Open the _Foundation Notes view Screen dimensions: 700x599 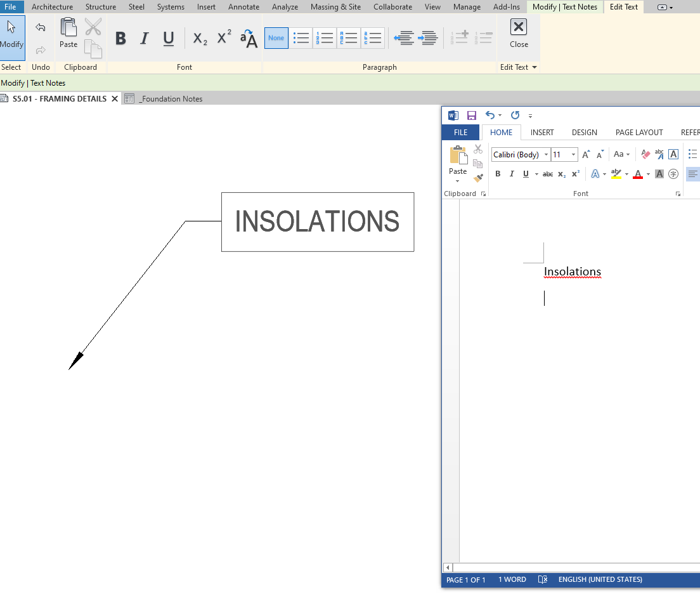tap(170, 98)
